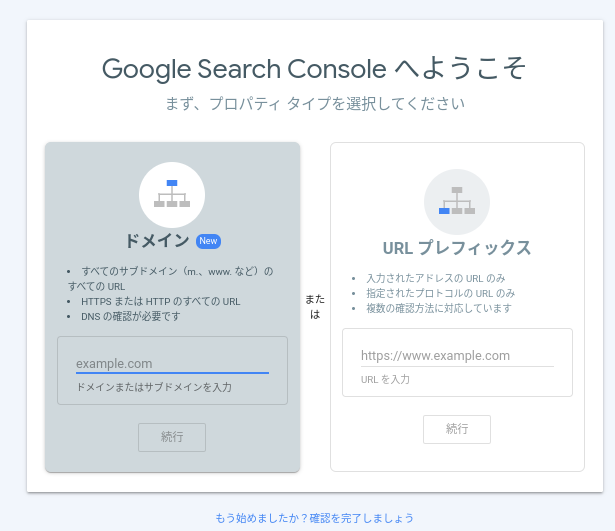Open the もう始めましたか？確認を完了しましょう link
This screenshot has height=531, width=615.
[x=315, y=518]
